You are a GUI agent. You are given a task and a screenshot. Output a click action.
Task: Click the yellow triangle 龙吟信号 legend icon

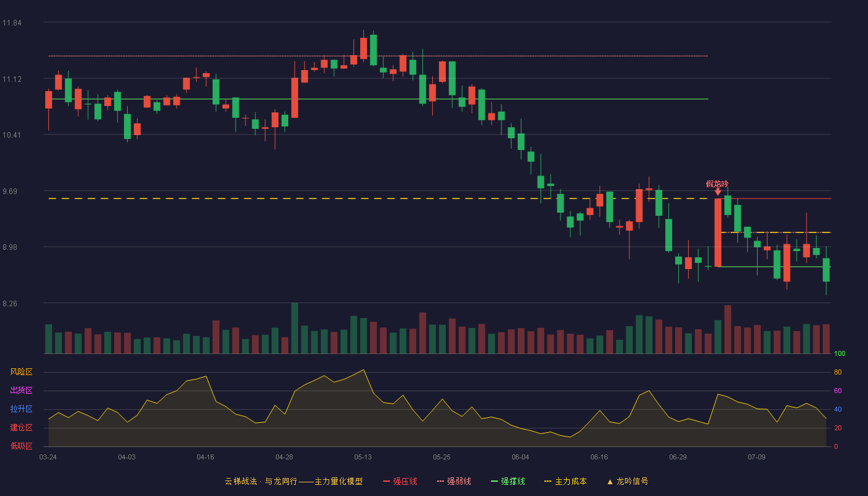609,481
